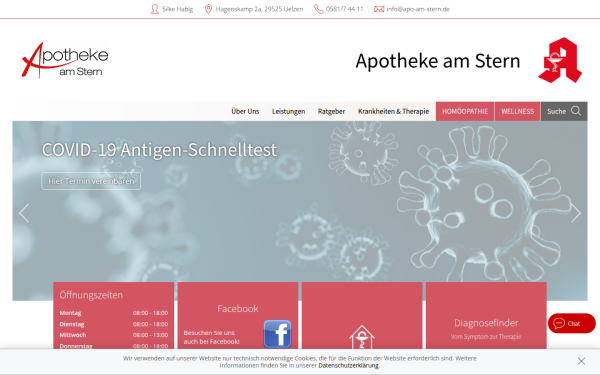Show next slide with right arrow
The width and height of the screenshot is (600, 375).
(x=576, y=213)
